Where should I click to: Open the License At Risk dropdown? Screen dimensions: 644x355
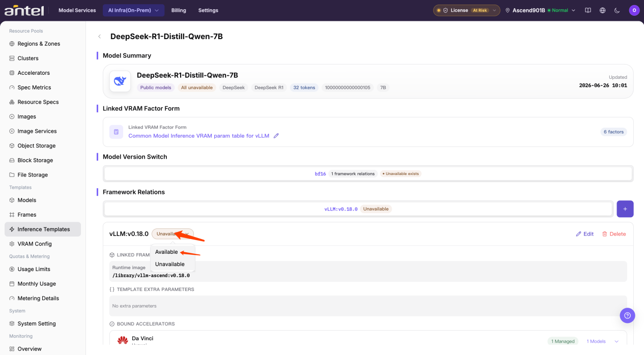pyautogui.click(x=466, y=10)
